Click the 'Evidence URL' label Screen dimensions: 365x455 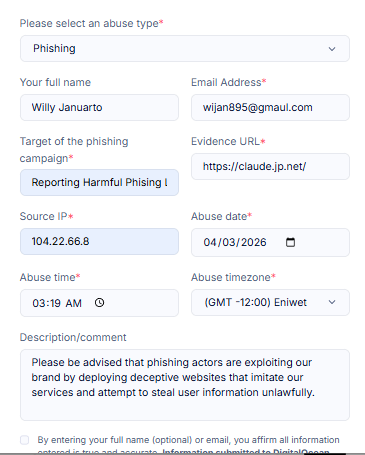228,141
